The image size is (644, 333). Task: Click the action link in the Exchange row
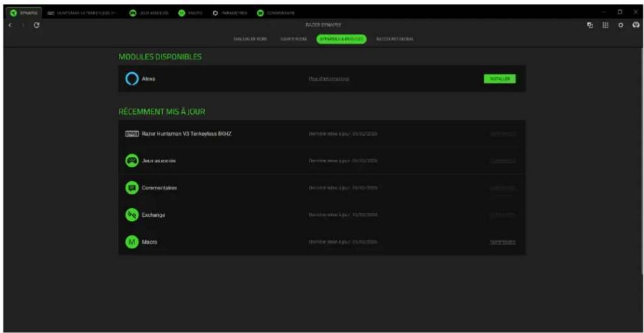(502, 215)
